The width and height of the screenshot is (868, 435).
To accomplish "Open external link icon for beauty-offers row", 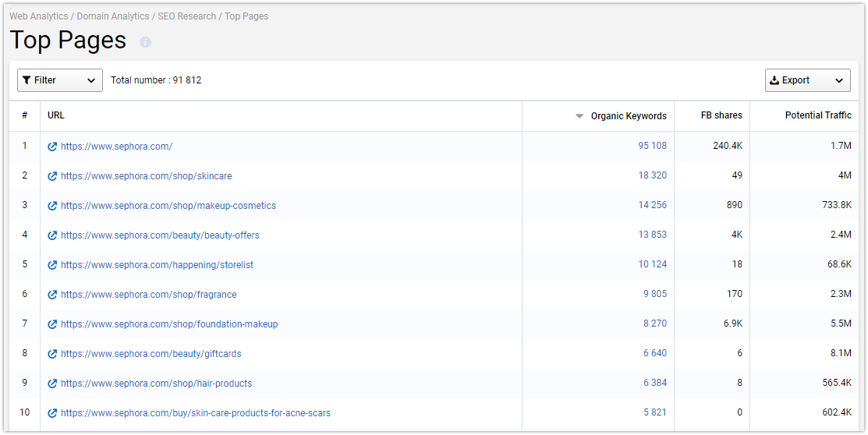I will pyautogui.click(x=52, y=235).
